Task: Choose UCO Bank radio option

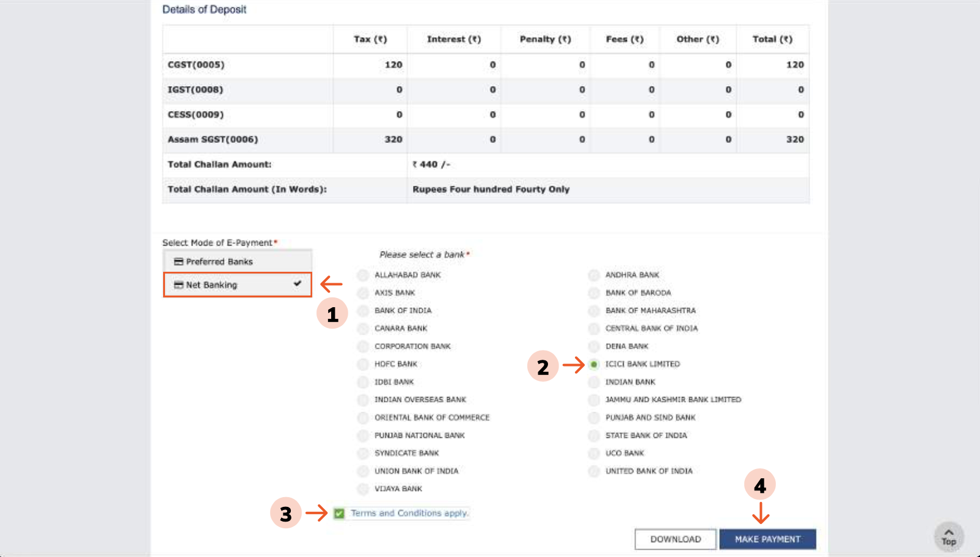Action: (594, 453)
